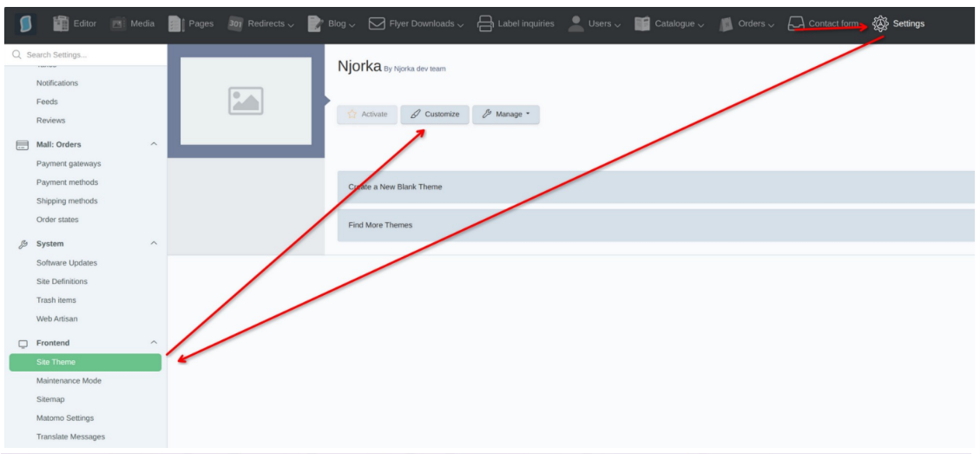Click the Frontend monitor icon
The image size is (980, 454).
[x=23, y=343]
